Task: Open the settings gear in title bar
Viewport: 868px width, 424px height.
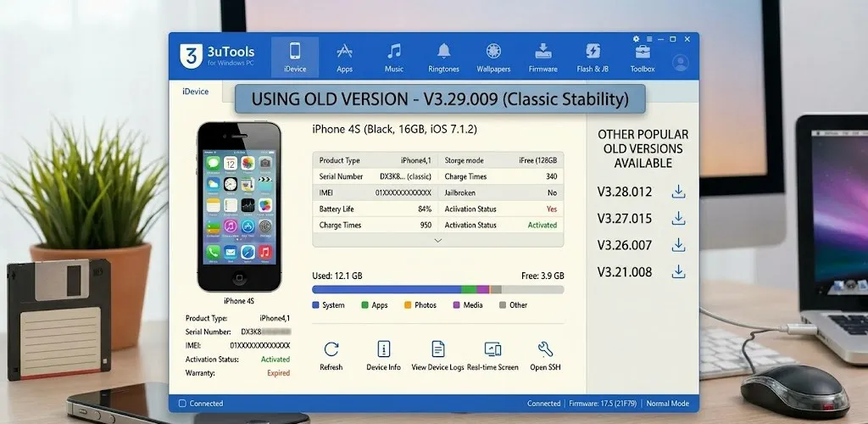Action: click(636, 39)
